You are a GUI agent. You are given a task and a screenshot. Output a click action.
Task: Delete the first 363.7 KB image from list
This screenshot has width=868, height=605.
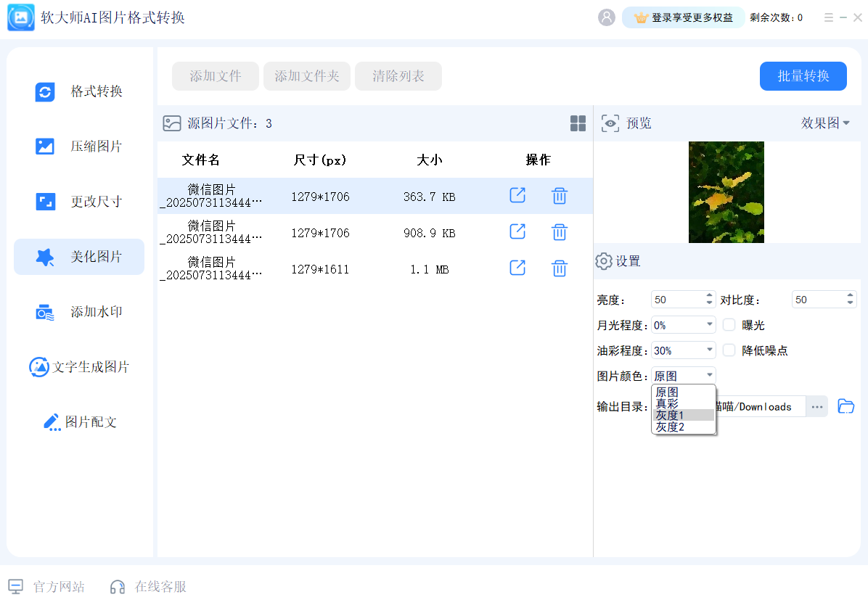(x=559, y=195)
